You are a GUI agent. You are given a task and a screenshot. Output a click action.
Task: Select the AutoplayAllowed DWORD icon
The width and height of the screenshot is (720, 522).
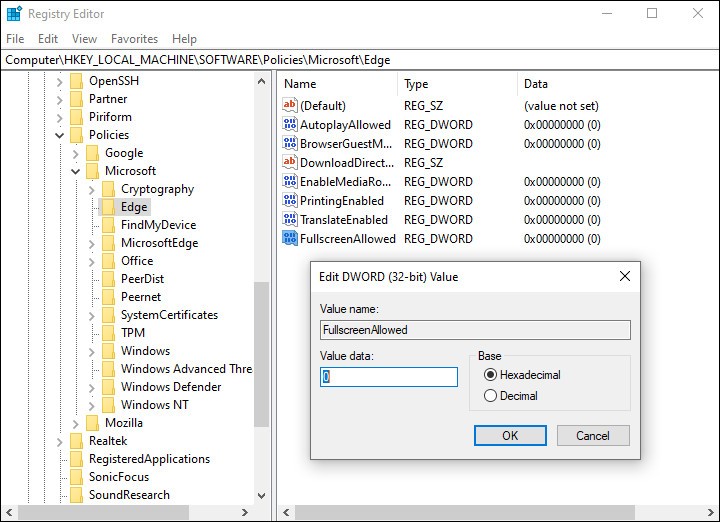pyautogui.click(x=290, y=124)
